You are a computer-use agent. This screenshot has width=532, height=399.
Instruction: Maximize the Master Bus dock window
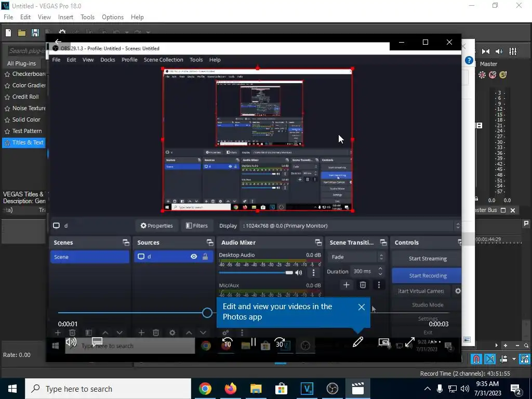pos(503,210)
